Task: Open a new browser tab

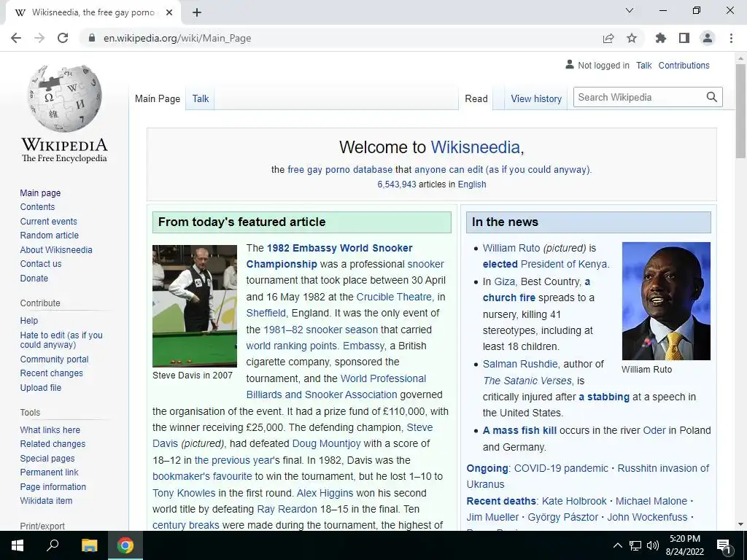Action: pyautogui.click(x=197, y=12)
